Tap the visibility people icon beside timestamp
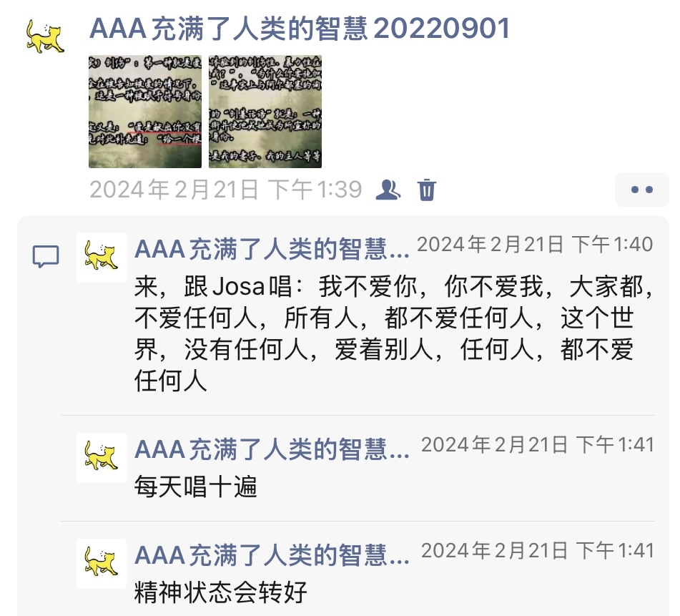This screenshot has height=616, width=680. 388,190
